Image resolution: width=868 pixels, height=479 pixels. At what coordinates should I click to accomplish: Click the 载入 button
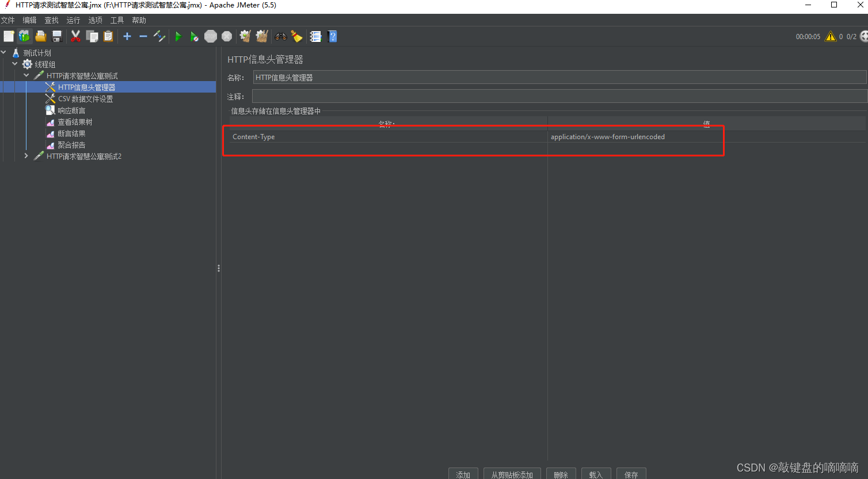click(x=596, y=474)
